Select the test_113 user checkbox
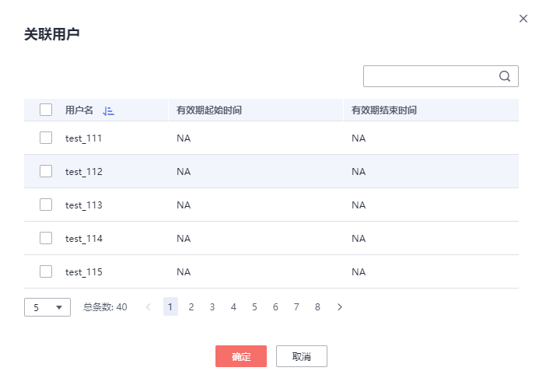Screen dimensions: 539x392 (x=46, y=205)
